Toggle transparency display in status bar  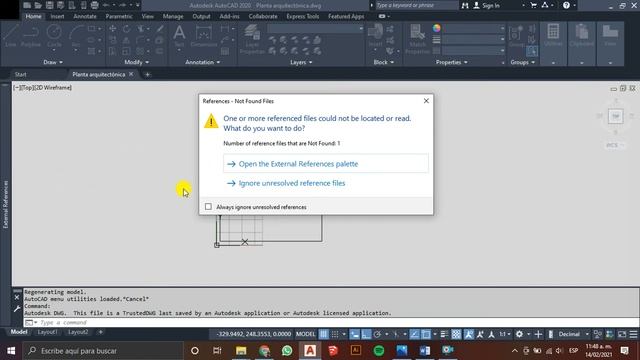456,334
